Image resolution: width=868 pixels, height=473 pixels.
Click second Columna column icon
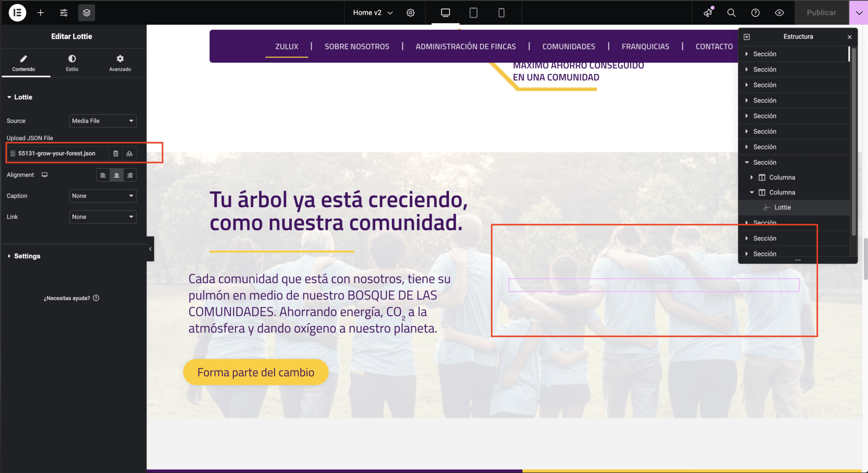pos(762,192)
